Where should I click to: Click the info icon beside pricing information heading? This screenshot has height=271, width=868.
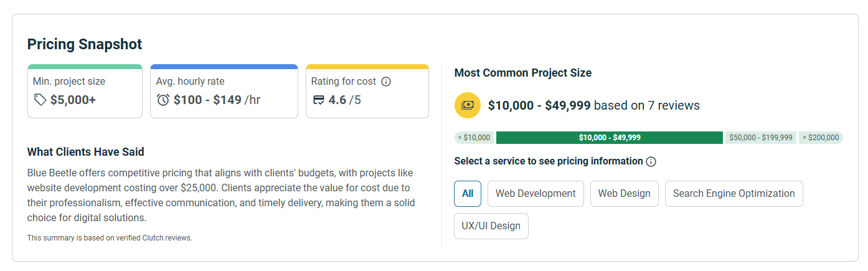651,161
